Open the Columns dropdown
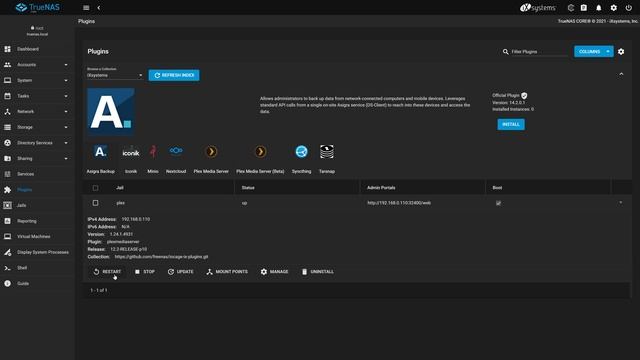The width and height of the screenshot is (640, 360). point(593,52)
